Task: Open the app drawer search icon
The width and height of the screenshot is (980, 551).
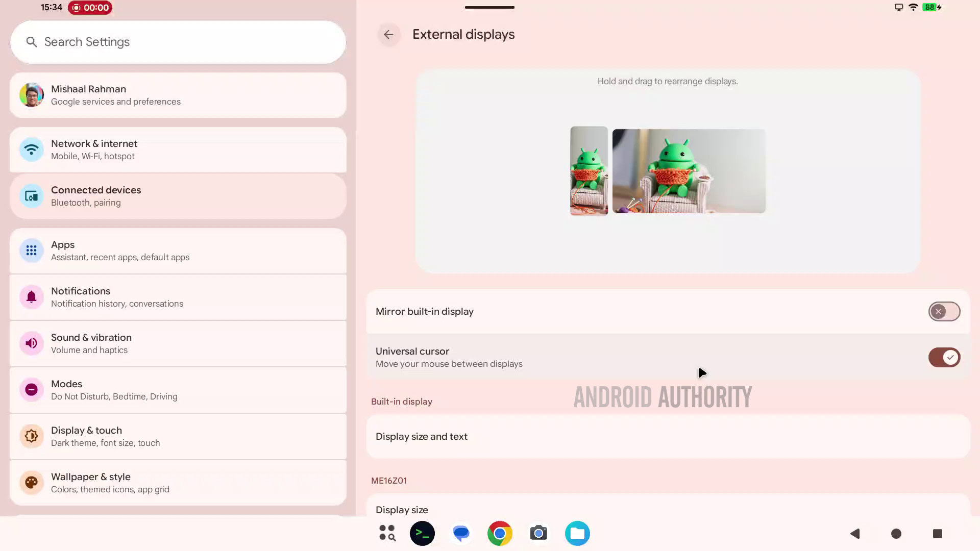Action: tap(387, 533)
